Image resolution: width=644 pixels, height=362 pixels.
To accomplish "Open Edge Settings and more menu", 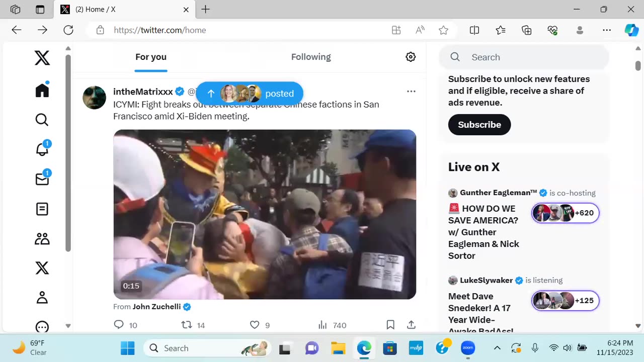I will [x=607, y=30].
